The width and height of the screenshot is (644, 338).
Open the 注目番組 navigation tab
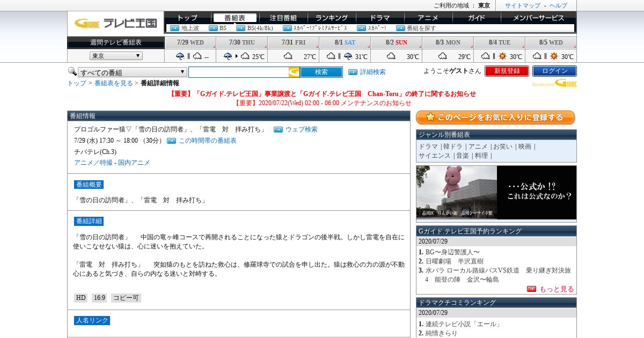(x=283, y=18)
